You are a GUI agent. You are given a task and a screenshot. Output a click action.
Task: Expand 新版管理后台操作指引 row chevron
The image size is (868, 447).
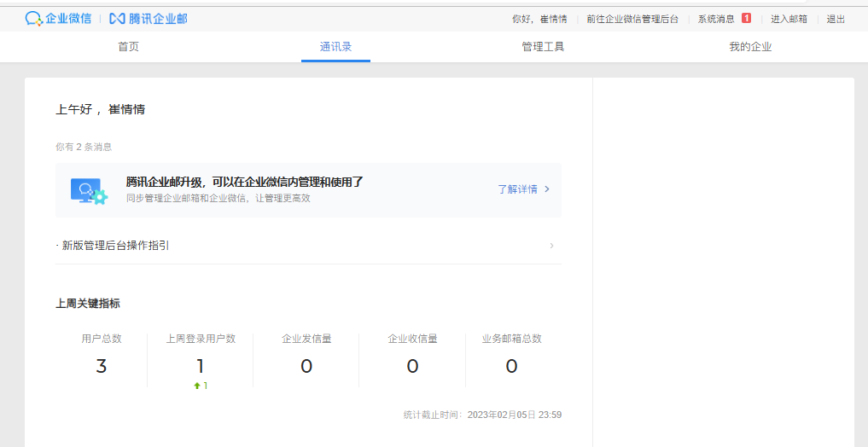tap(551, 246)
